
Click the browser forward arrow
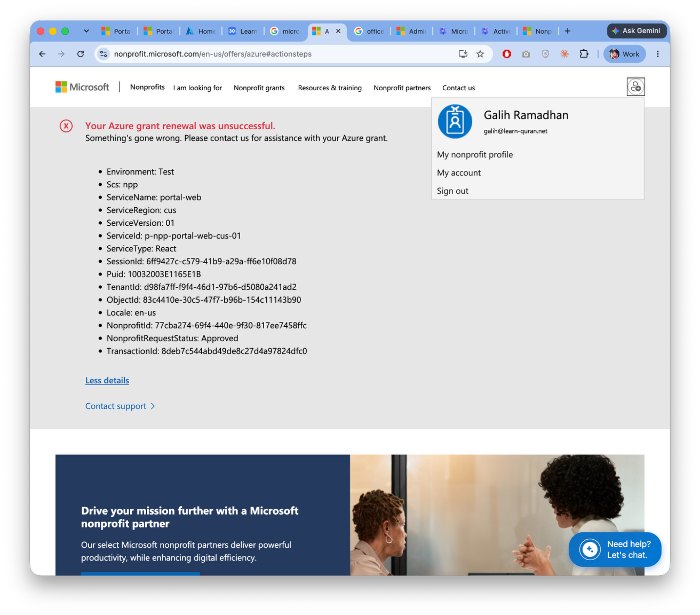61,54
